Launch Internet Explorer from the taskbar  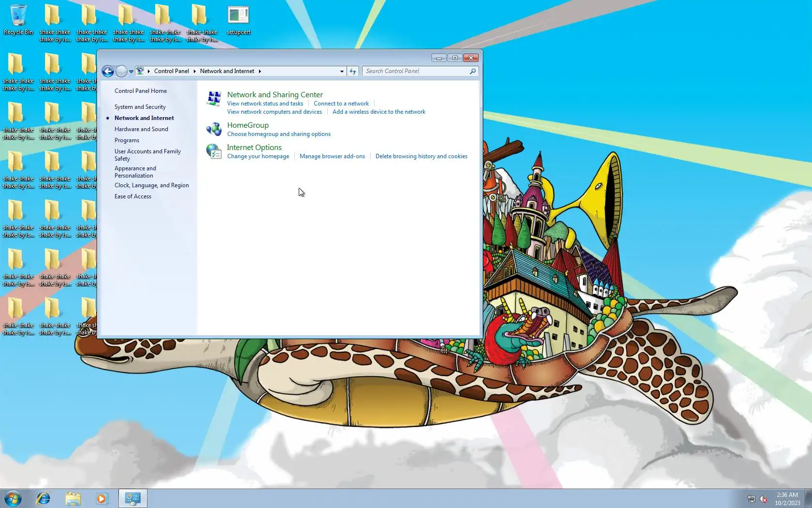pos(43,498)
